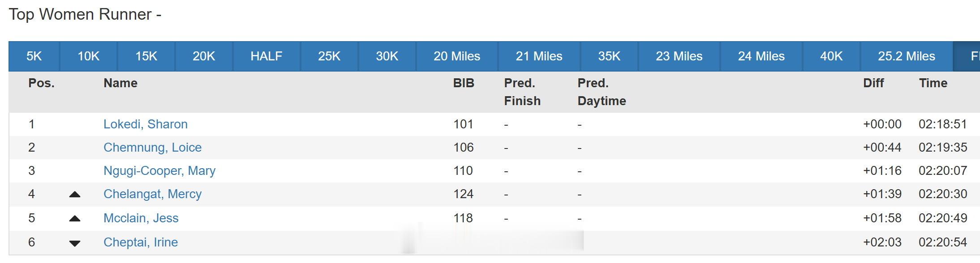Open Ngugi-Cooper, Mary's result page
Viewport: 980px width, 263px height.
tap(159, 171)
